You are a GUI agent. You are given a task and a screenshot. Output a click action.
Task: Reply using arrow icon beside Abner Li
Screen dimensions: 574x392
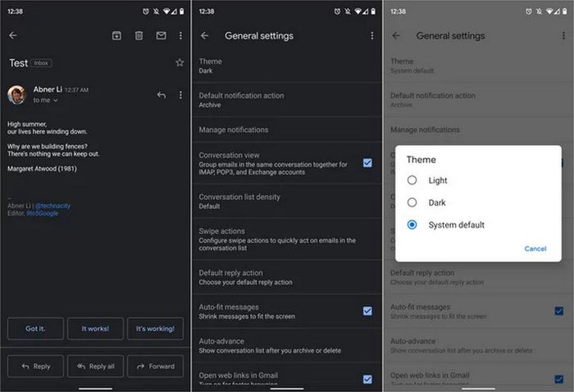coord(162,95)
